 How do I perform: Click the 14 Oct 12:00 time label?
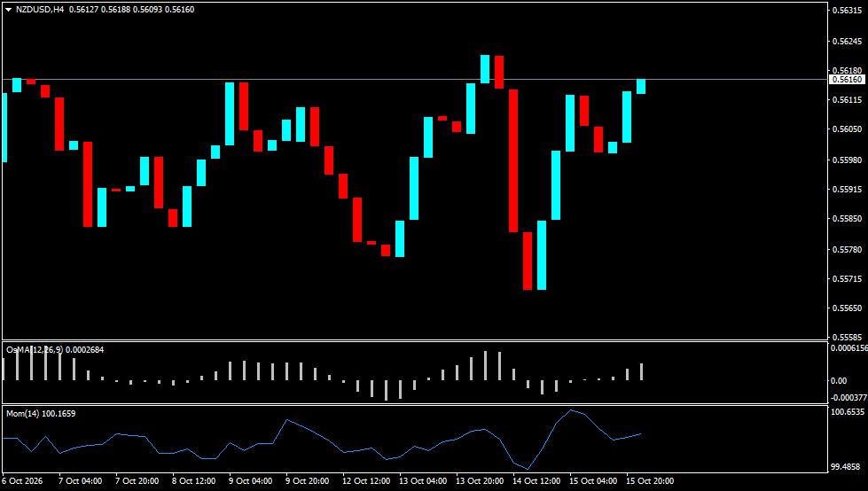(536, 481)
